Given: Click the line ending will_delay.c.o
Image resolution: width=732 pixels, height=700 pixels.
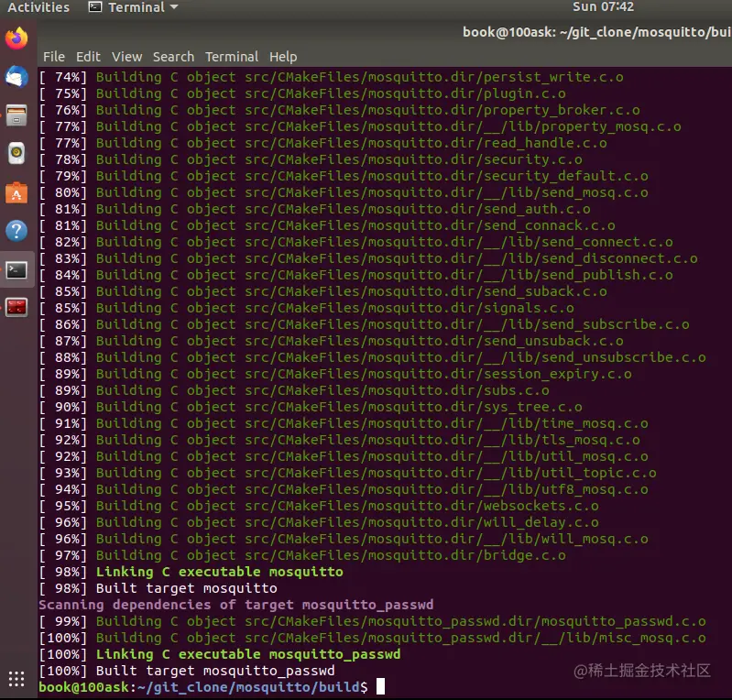Looking at the screenshot, I should (319, 522).
